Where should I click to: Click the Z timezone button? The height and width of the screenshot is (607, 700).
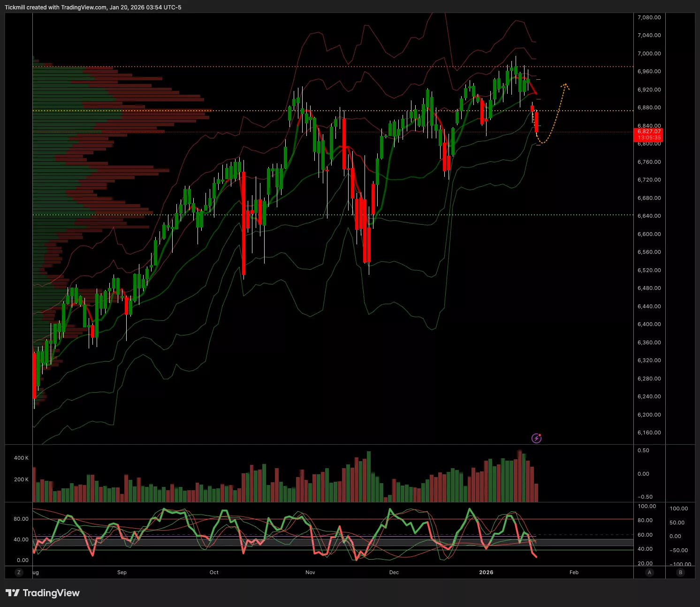pos(19,572)
